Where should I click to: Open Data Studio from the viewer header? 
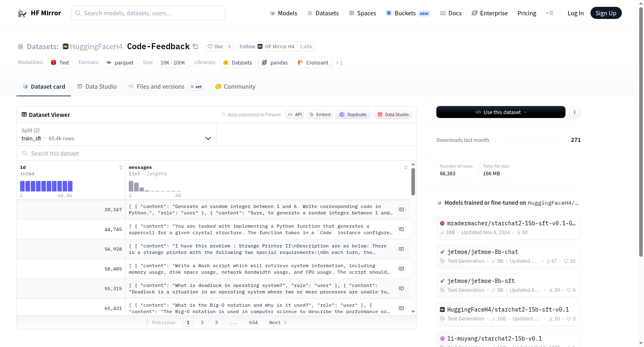393,114
